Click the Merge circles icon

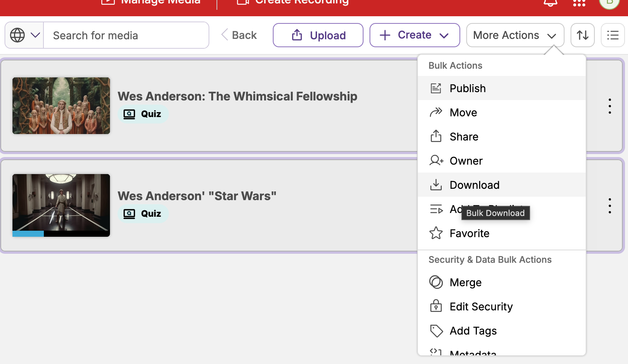pos(436,282)
